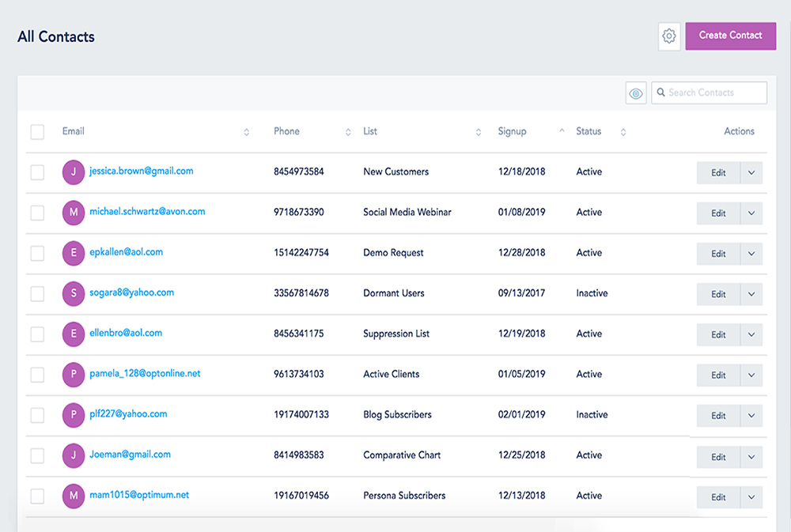Screen dimensions: 791x532
Task: Sort by Email column arrows
Action: 246,132
